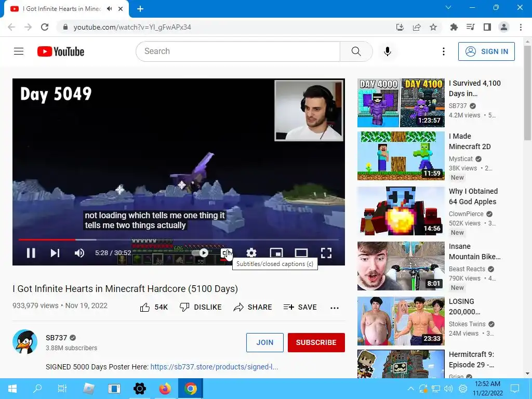532x399 pixels.
Task: Like the video (54K)
Action: [x=154, y=308]
